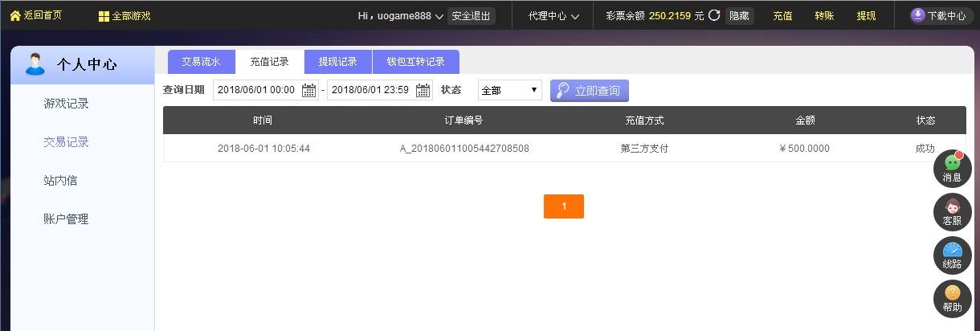The height and width of the screenshot is (331, 980).
Task: Open 交易记录 in the sidebar
Action: [66, 142]
